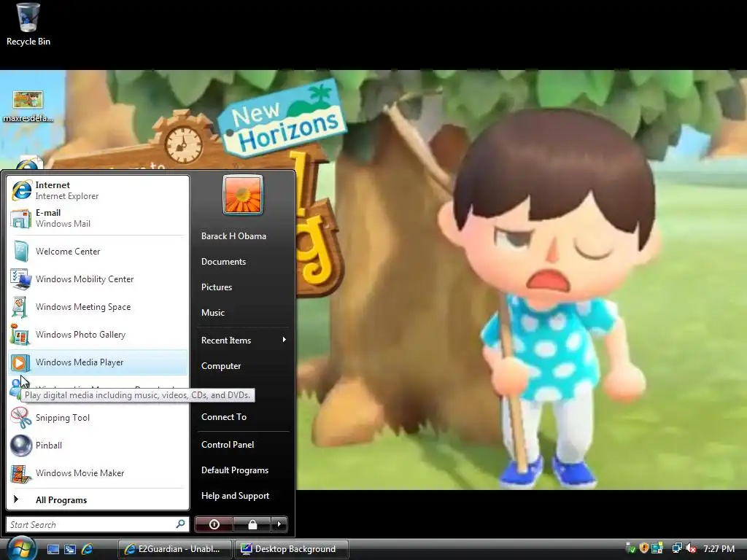Click the user account flower picture
747x560 pixels.
tap(243, 195)
